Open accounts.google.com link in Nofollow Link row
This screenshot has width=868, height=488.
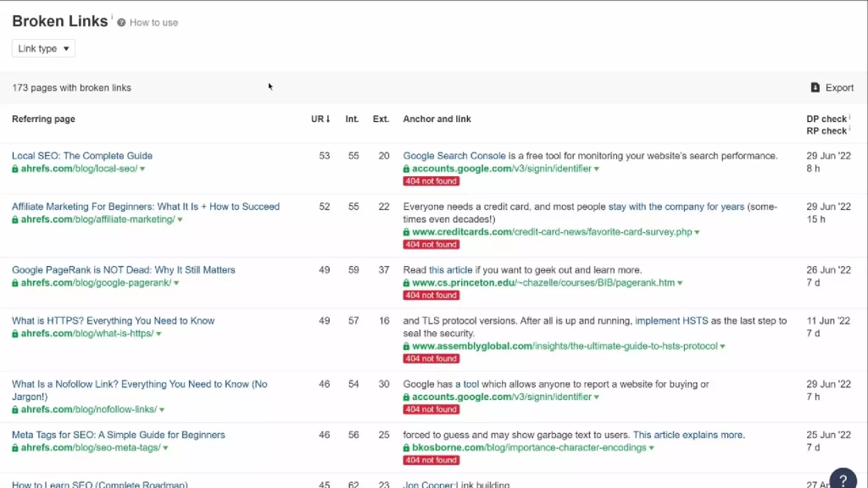(x=502, y=396)
